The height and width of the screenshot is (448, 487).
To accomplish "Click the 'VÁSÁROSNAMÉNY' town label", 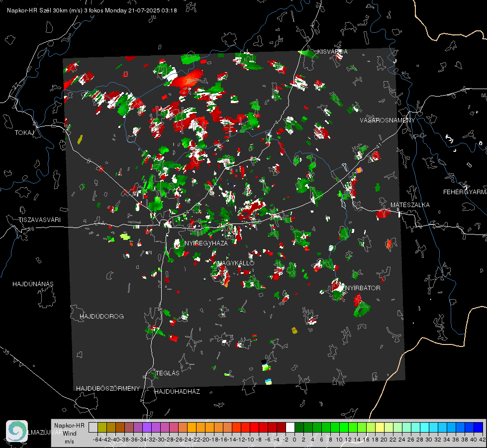I will [x=388, y=120].
